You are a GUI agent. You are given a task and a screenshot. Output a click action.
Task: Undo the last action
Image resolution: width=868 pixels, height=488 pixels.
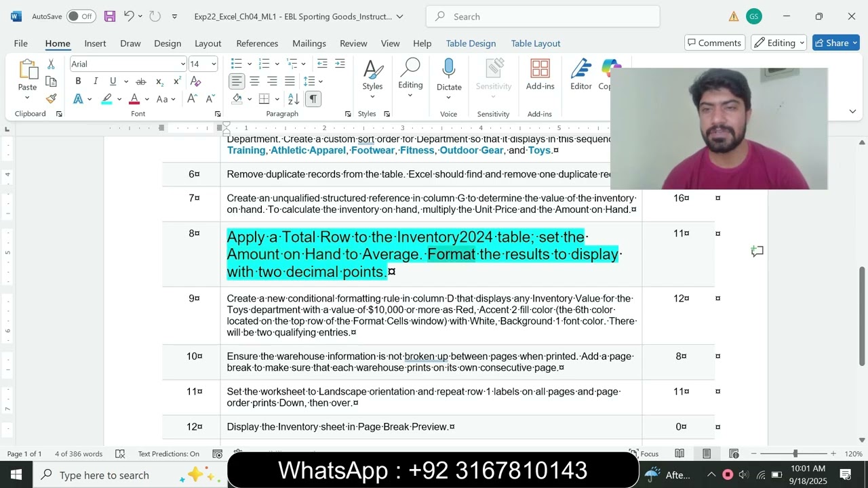[x=129, y=16]
